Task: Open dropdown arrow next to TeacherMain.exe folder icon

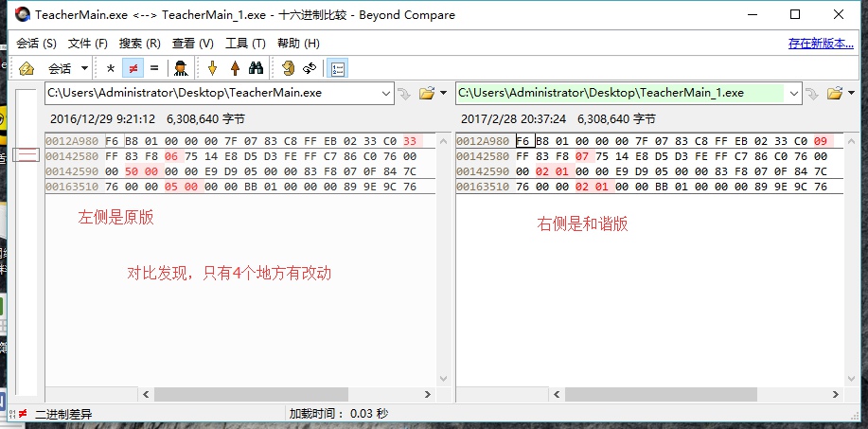Action: tap(443, 93)
